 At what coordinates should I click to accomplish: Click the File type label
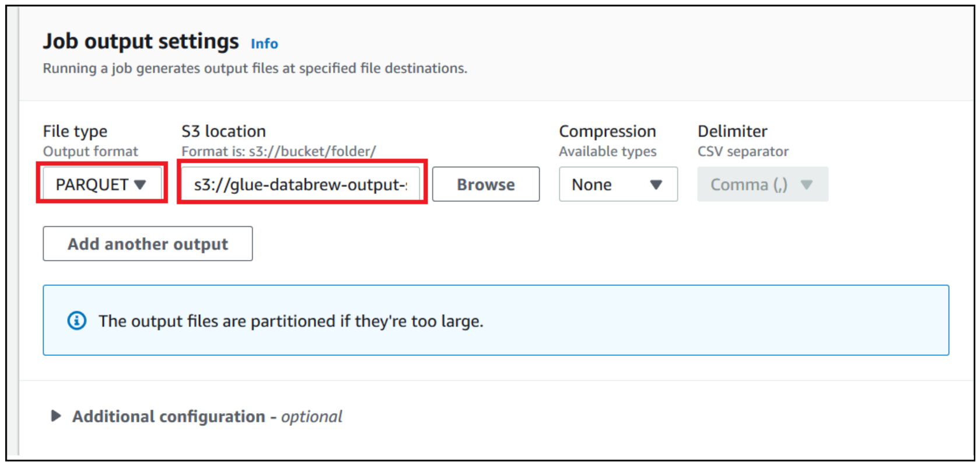75,131
